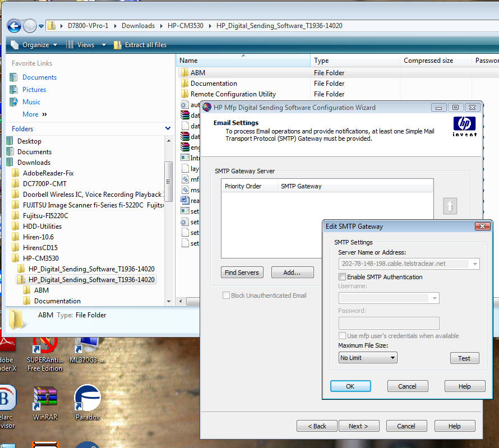
Task: Collapse the Folders pane chevron
Action: (x=167, y=128)
